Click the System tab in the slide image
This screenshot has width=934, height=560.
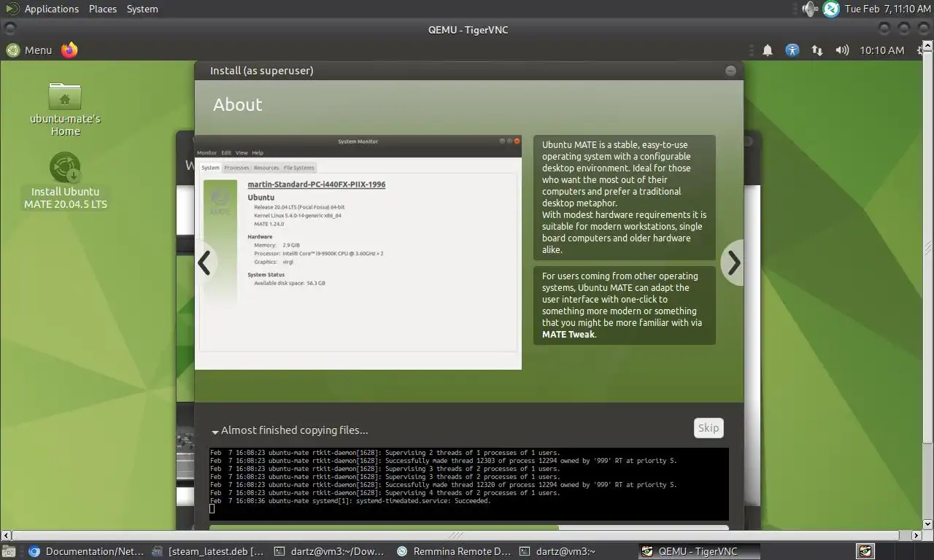pos(210,168)
